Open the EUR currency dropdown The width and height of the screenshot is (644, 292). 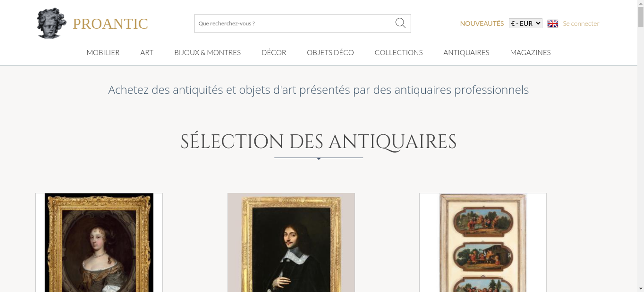coord(526,23)
